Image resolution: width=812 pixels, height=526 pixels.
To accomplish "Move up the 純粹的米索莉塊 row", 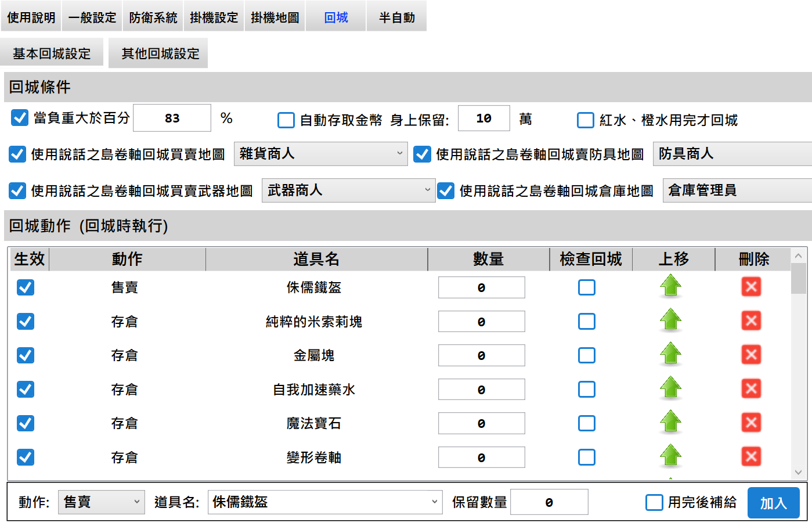I will (x=670, y=321).
